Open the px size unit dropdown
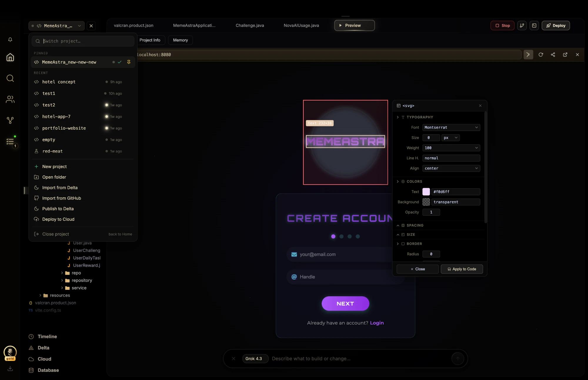 450,138
